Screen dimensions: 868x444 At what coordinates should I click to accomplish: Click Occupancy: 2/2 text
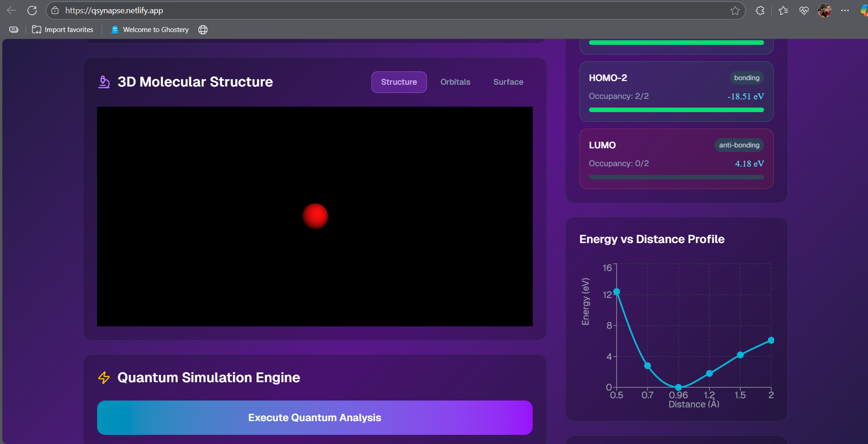pyautogui.click(x=619, y=96)
